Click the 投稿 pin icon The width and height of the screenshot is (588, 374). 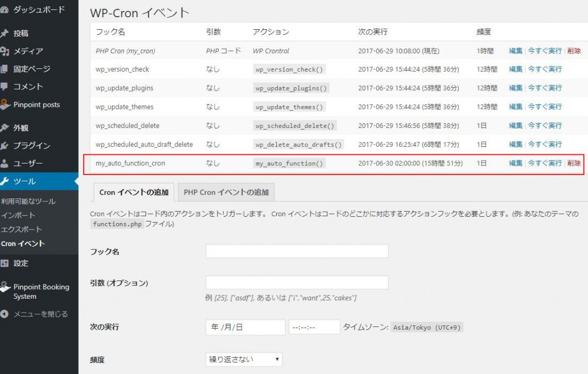point(4,33)
